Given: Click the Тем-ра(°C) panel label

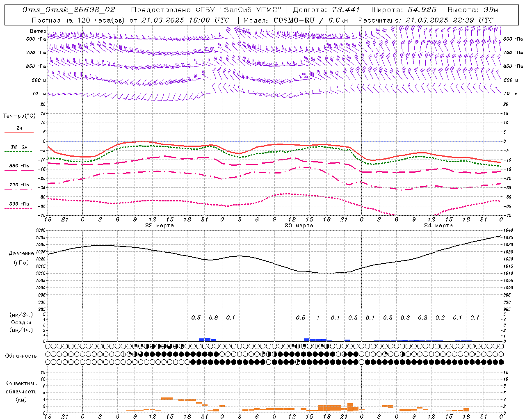Looking at the screenshot, I should coord(19,116).
